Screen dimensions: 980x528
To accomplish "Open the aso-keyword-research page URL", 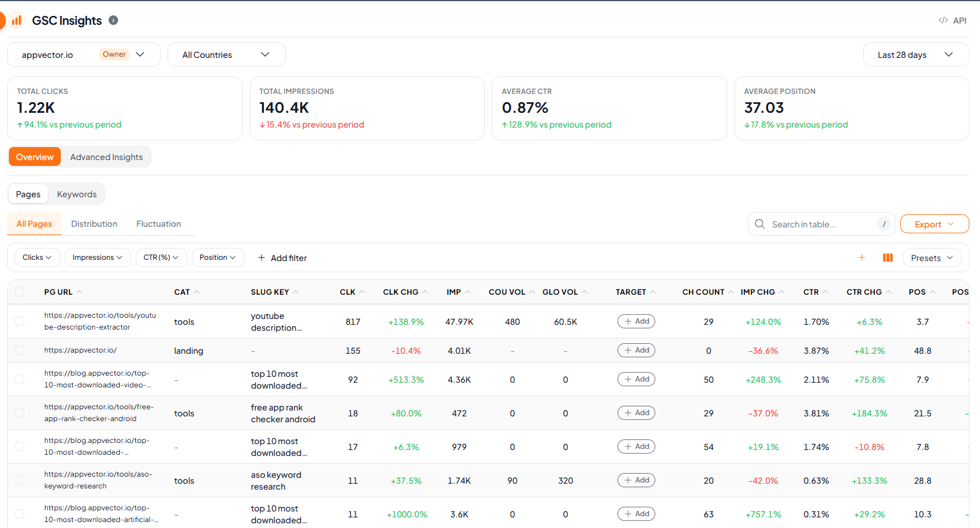I will (99, 480).
